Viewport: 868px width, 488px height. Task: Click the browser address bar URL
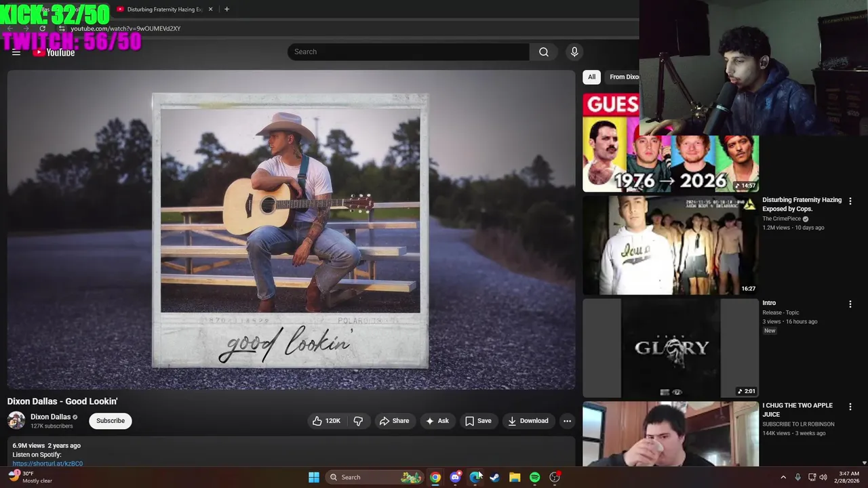click(x=125, y=28)
